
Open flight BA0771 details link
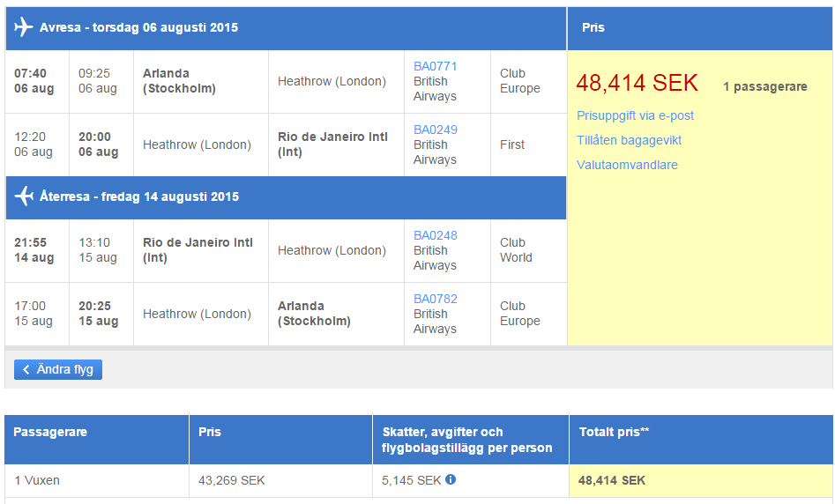tap(435, 66)
